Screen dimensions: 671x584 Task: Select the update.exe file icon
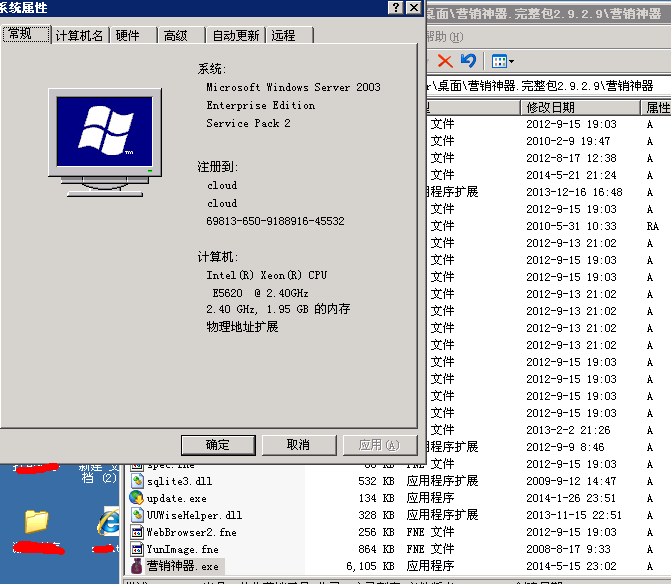coord(137,498)
